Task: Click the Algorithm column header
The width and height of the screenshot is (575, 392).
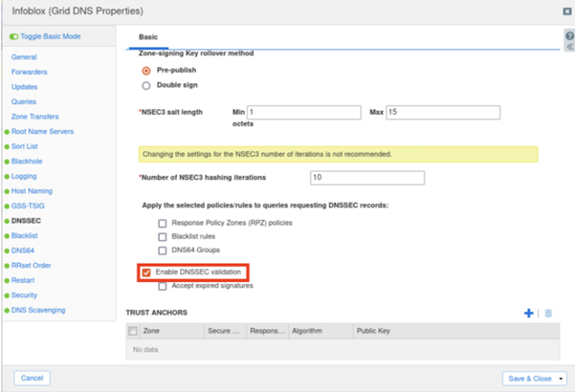Action: coord(321,331)
